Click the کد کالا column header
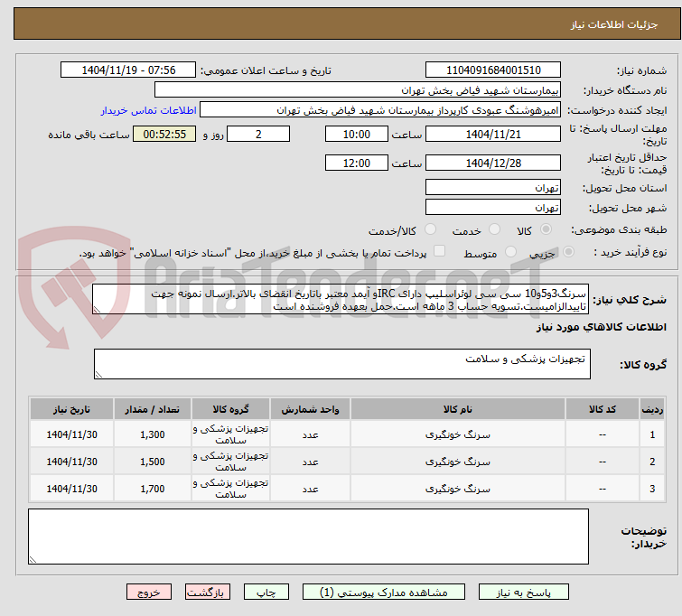 click(x=603, y=409)
